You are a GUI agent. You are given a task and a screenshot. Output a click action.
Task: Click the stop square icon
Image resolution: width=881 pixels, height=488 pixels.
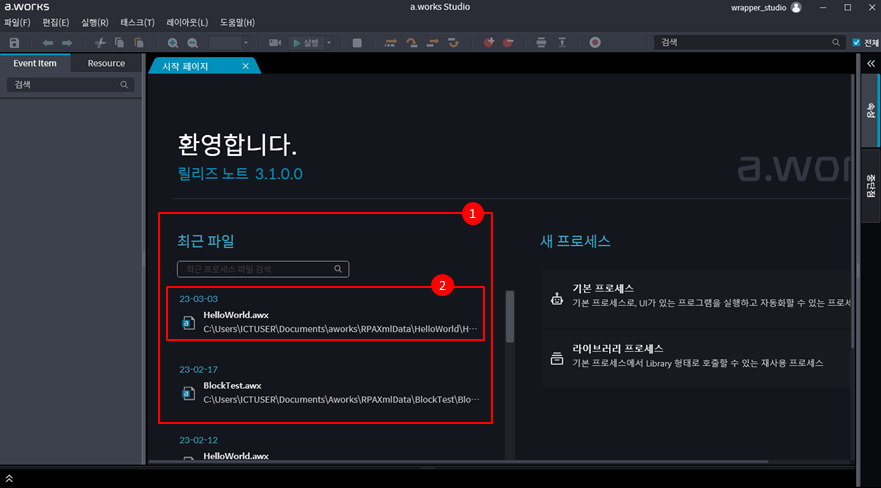[x=357, y=43]
